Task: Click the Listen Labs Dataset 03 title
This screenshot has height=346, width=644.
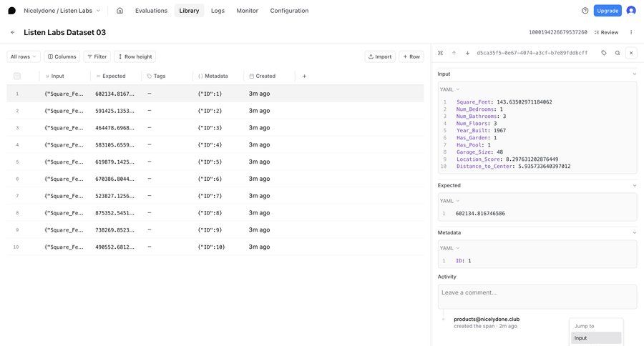Action: [x=65, y=32]
